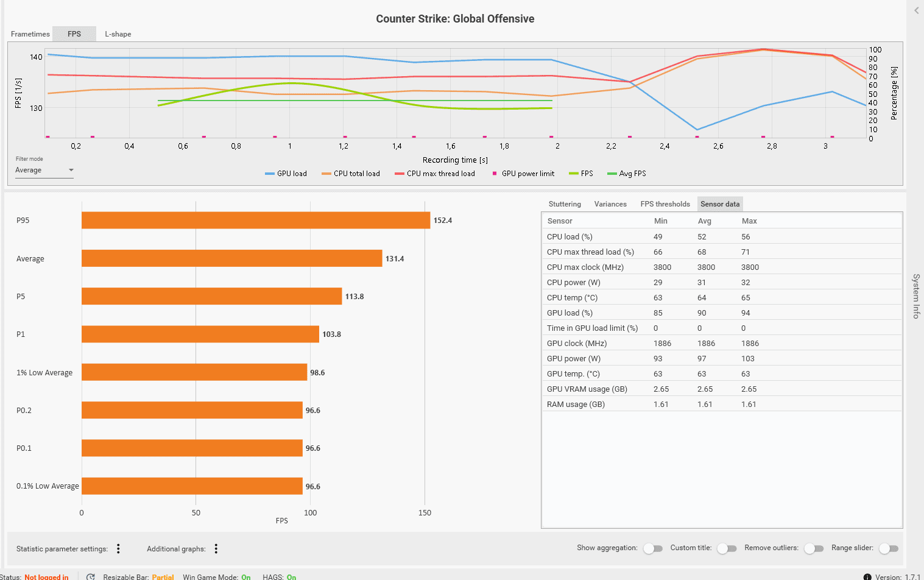Click the 131.4 value label
The height and width of the screenshot is (580, 924).
tap(395, 259)
